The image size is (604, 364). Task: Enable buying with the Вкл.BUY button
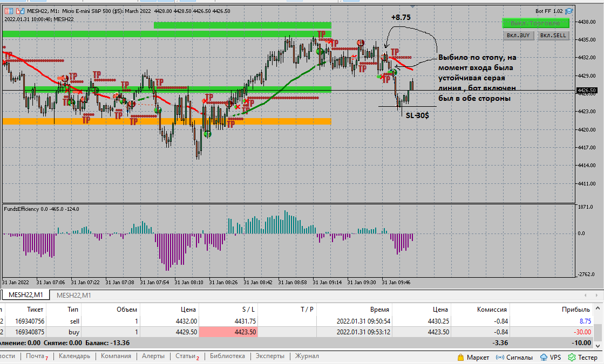[518, 36]
